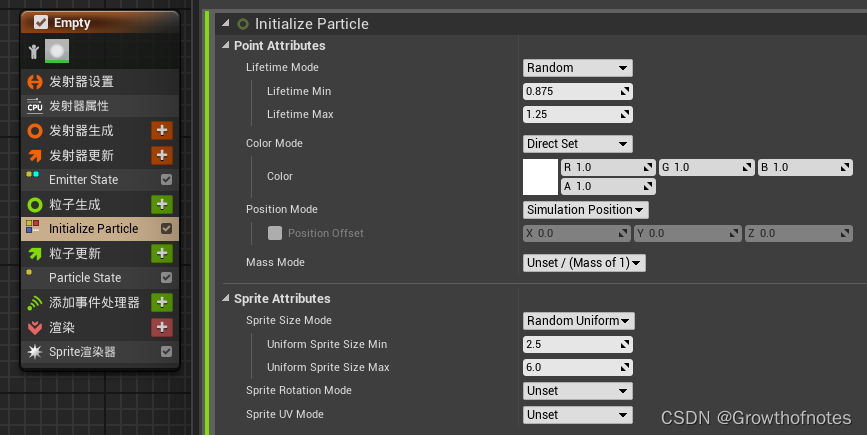Viewport: 867px width, 435px height.
Task: Click the plus icon beside 发射器生成
Action: [162, 131]
